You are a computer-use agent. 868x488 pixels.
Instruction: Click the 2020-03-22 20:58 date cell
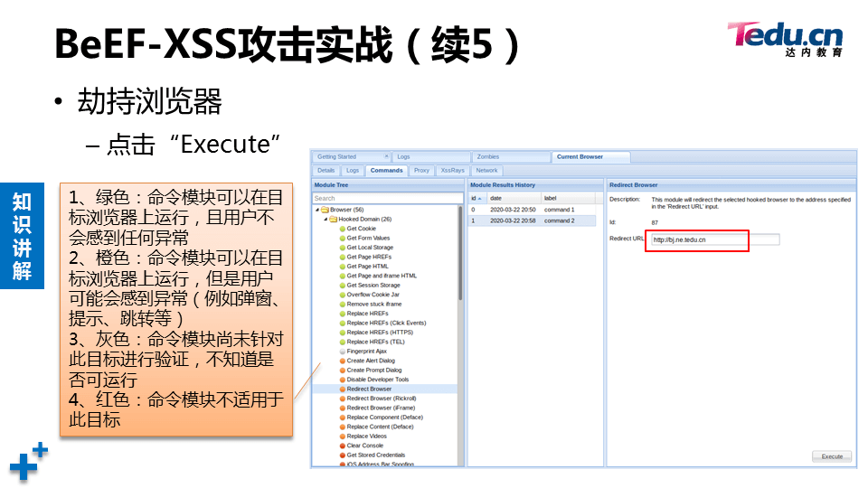coord(513,221)
